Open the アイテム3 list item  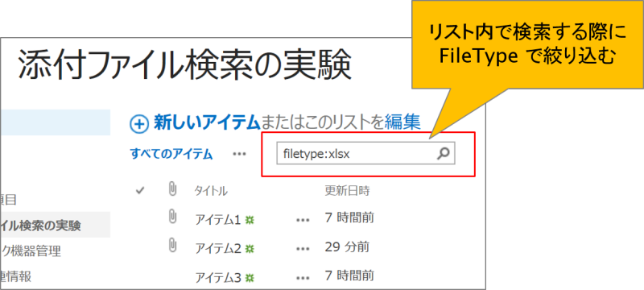click(217, 278)
